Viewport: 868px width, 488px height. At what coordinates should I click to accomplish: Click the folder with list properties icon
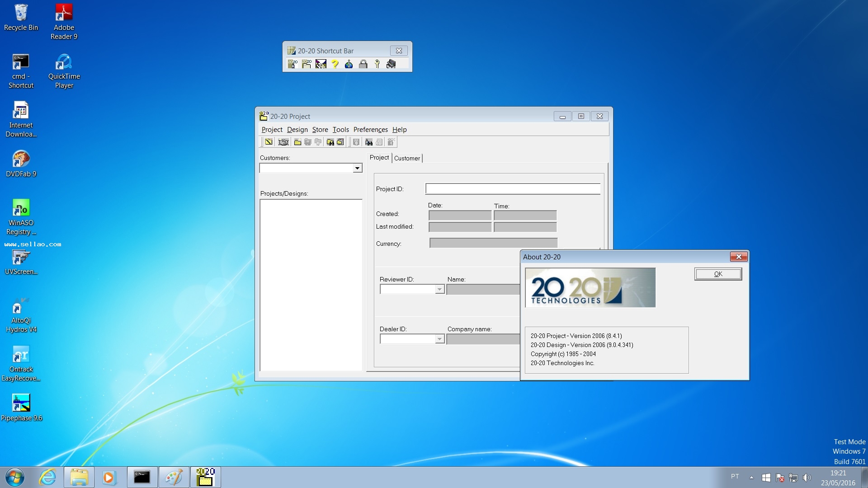[340, 142]
